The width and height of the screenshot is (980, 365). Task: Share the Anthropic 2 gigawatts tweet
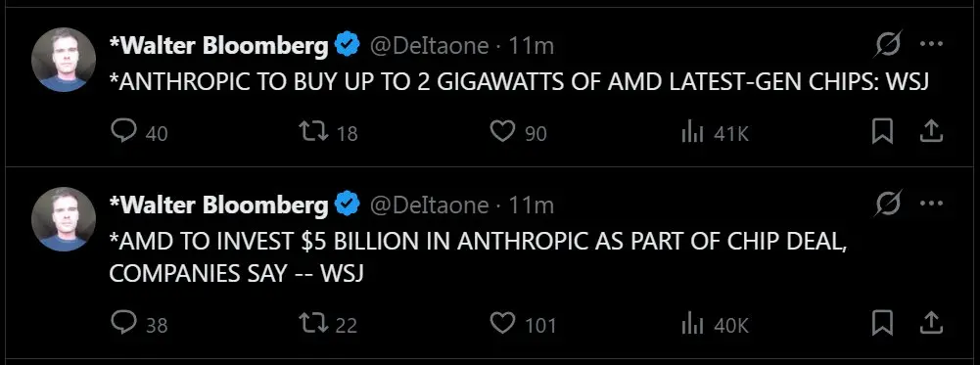point(931,131)
